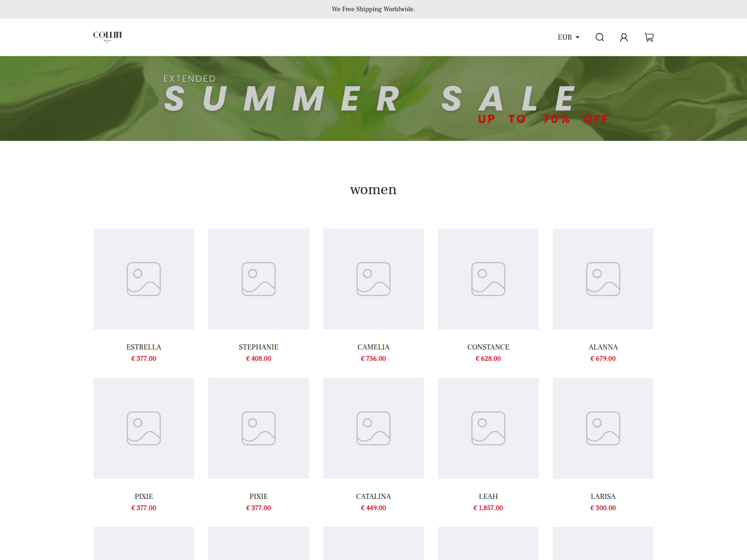Click the € 300.00 price
747x560 pixels.
click(x=603, y=508)
